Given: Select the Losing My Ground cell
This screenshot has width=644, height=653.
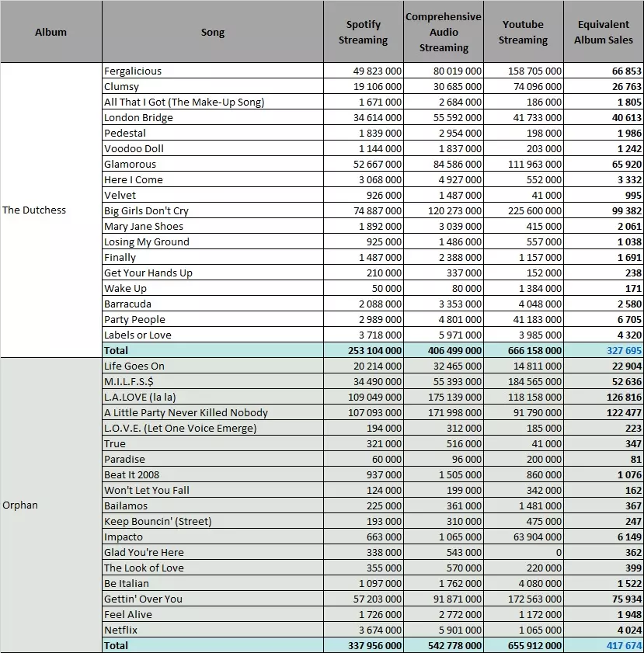Looking at the screenshot, I should coord(212,241).
